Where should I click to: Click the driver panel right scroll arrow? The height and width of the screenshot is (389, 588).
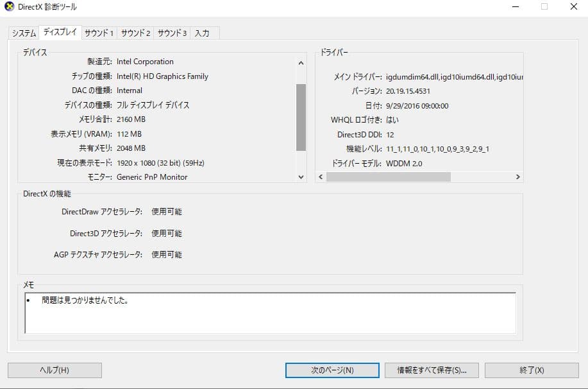(x=518, y=175)
